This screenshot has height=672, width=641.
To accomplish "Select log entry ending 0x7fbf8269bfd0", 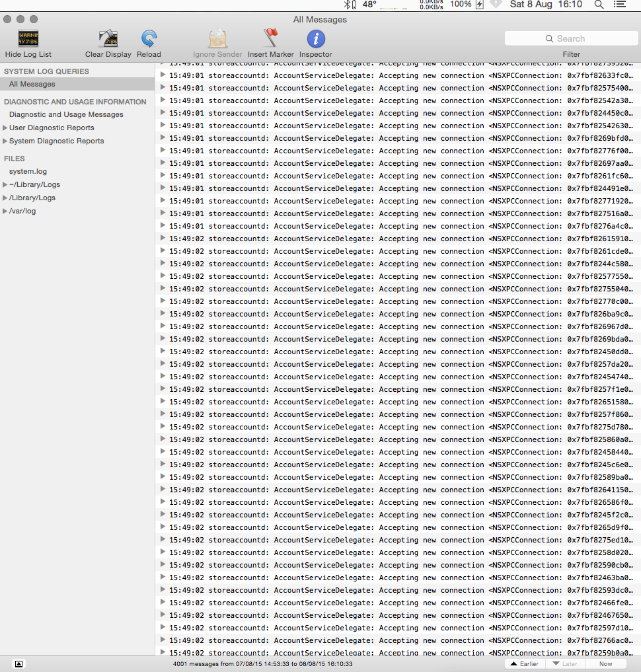I will point(398,138).
